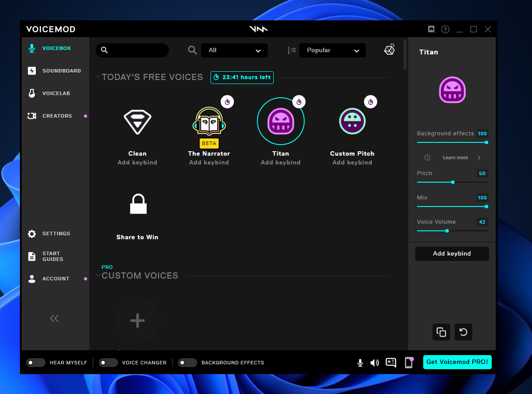Open the random voice dice icon
This screenshot has width=532, height=394.
coord(389,49)
